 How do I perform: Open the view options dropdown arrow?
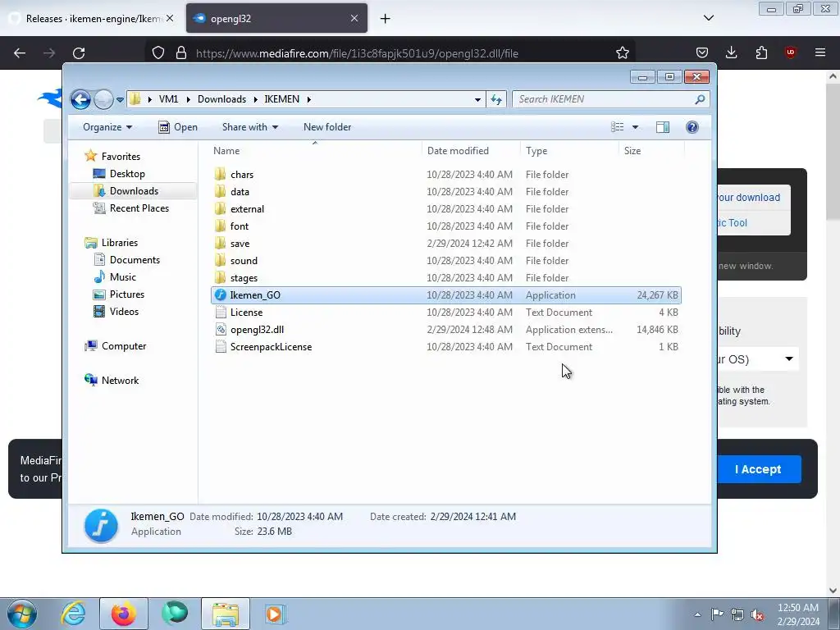tap(636, 127)
